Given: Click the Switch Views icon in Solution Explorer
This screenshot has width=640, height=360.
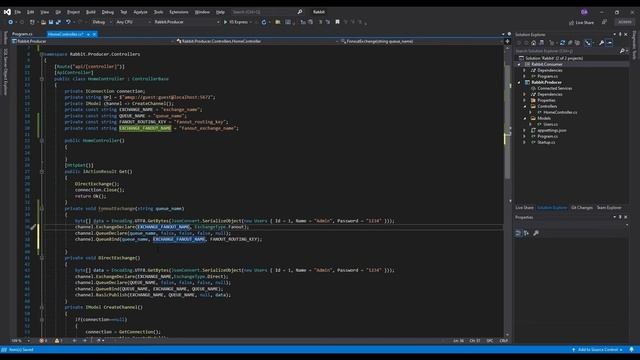Looking at the screenshot, I should (x=542, y=43).
